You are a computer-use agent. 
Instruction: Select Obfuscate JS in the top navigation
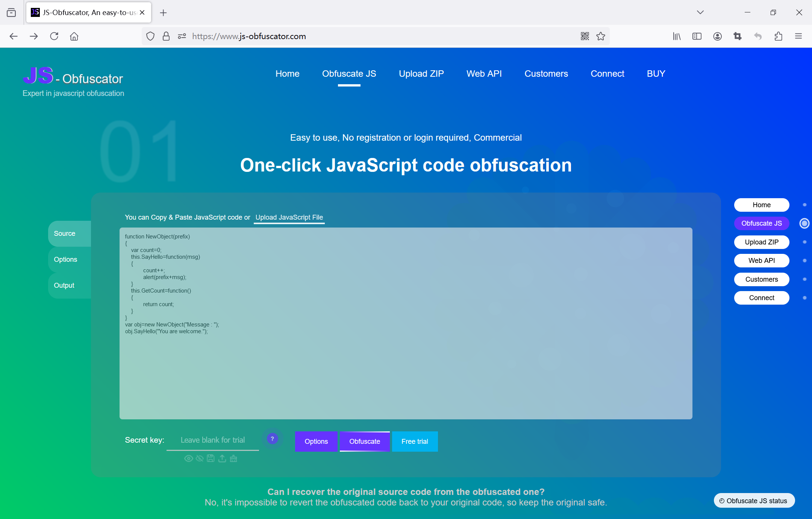(x=349, y=74)
